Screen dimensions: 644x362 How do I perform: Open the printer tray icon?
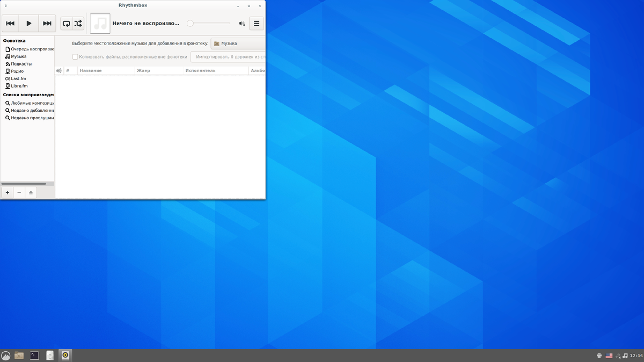(599, 356)
